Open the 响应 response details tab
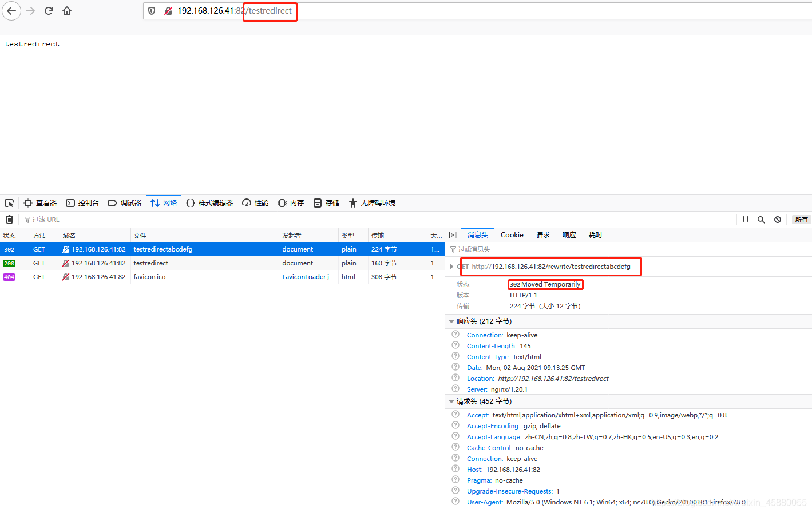This screenshot has height=513, width=812. 569,235
